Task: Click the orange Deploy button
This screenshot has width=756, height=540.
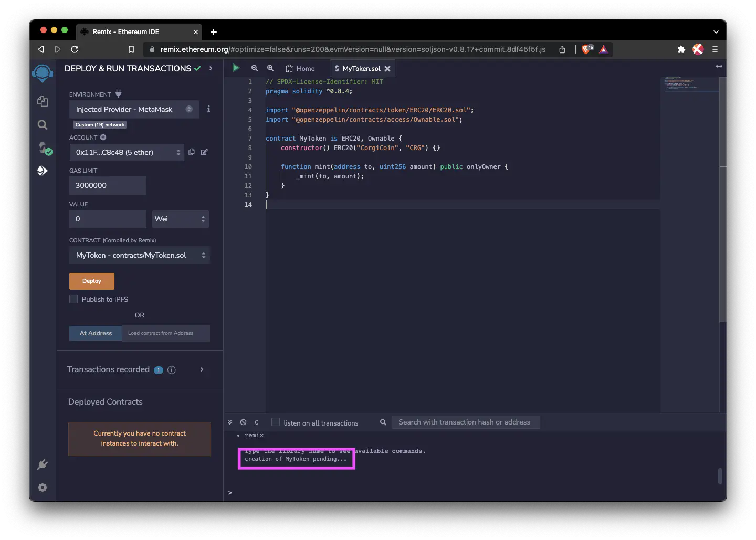Action: (92, 281)
